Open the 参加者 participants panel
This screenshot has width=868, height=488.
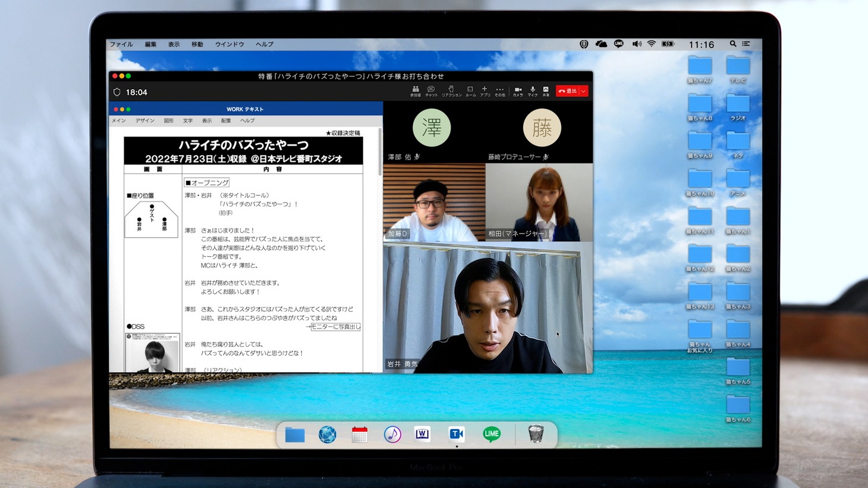click(x=415, y=90)
